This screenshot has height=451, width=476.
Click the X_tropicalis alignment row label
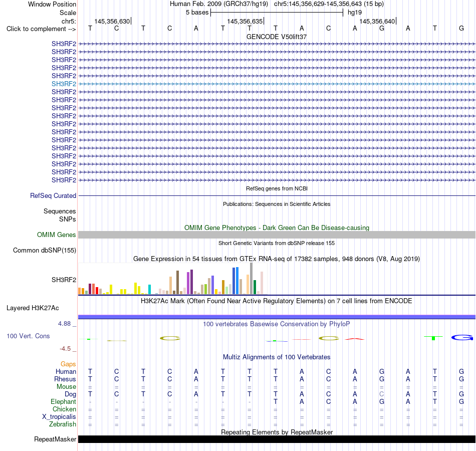click(x=59, y=417)
